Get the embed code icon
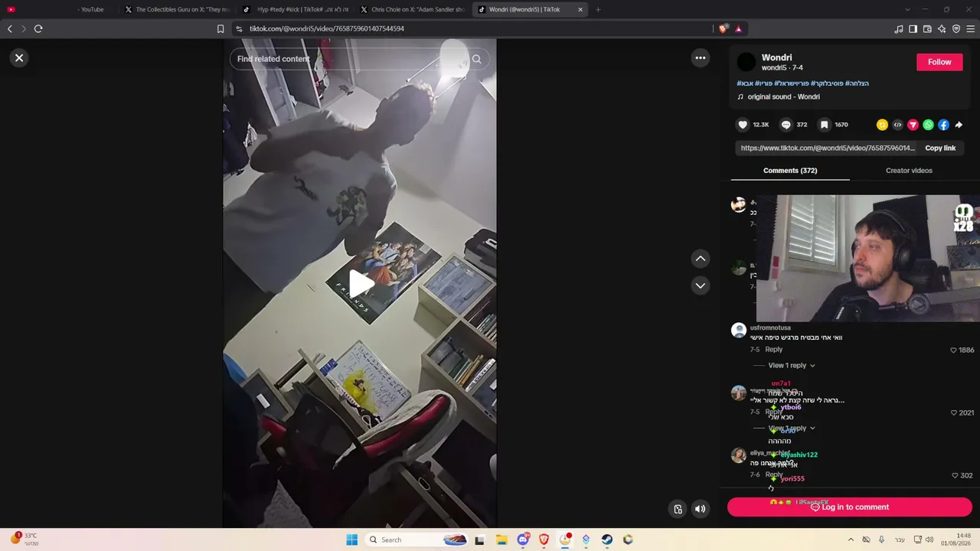Viewport: 980px width, 551px height. 897,125
